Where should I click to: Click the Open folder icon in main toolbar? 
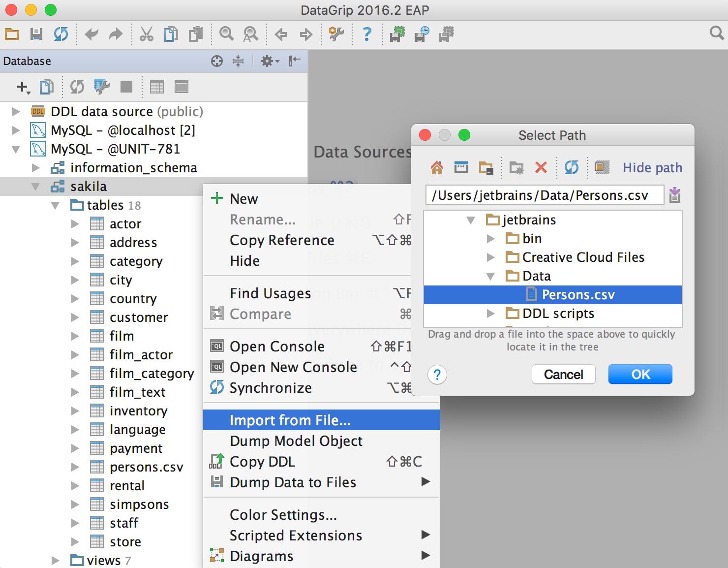[12, 34]
